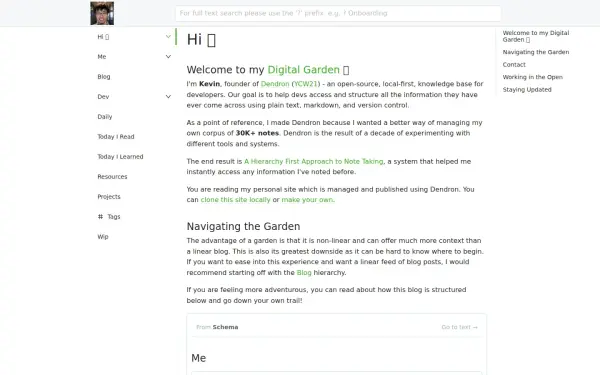
Task: Open the Me sidebar entry
Action: (102, 57)
